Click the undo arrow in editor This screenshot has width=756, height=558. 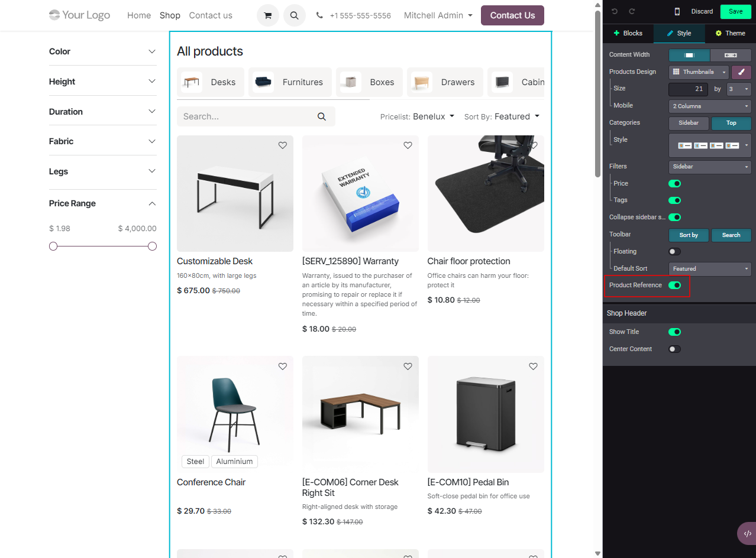[x=615, y=11]
